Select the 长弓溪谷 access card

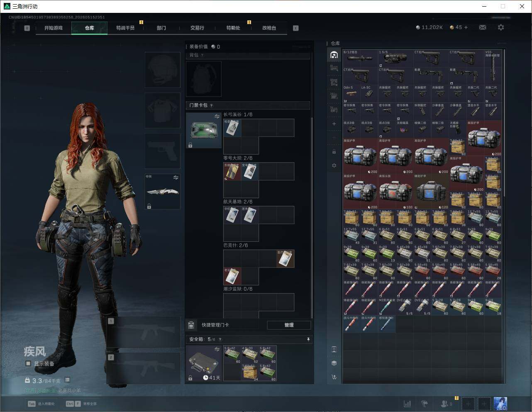232,128
